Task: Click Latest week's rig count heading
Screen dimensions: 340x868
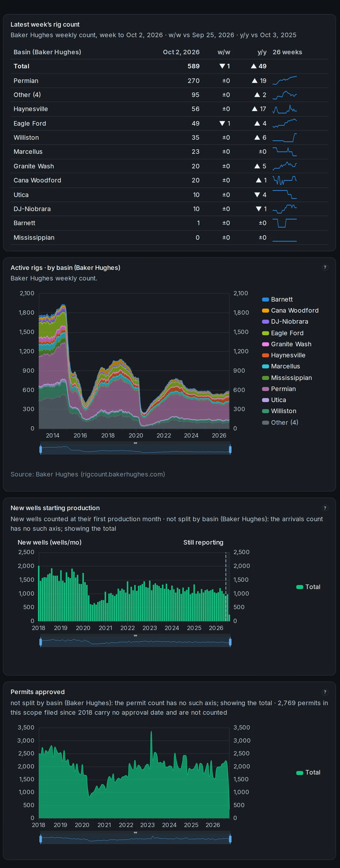Action: (45, 25)
